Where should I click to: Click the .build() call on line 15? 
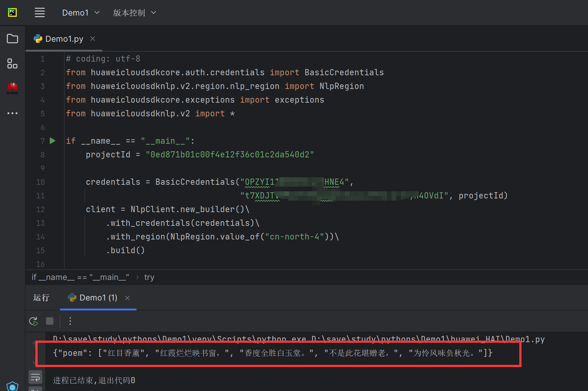tap(126, 250)
